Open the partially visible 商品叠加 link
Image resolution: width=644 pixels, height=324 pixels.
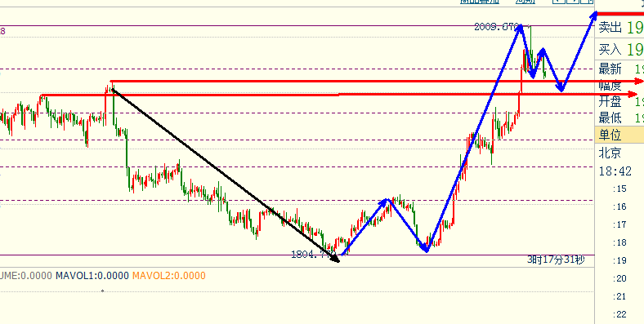(480, 2)
